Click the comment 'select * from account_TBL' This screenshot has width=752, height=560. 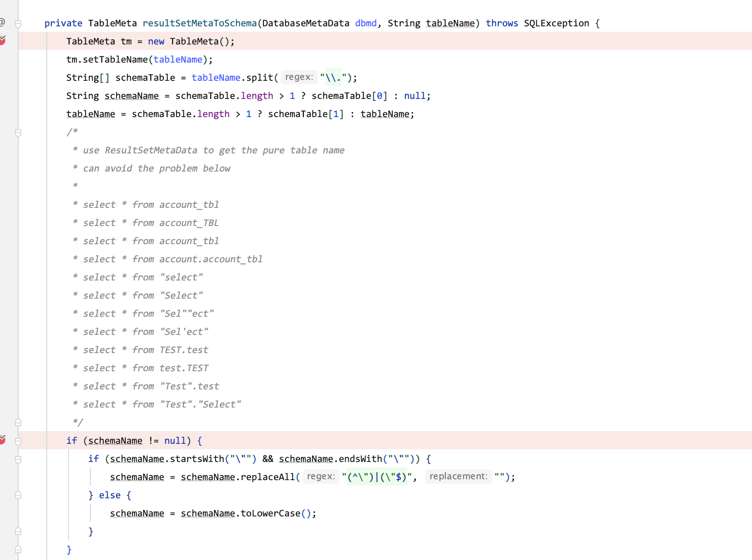coord(151,223)
